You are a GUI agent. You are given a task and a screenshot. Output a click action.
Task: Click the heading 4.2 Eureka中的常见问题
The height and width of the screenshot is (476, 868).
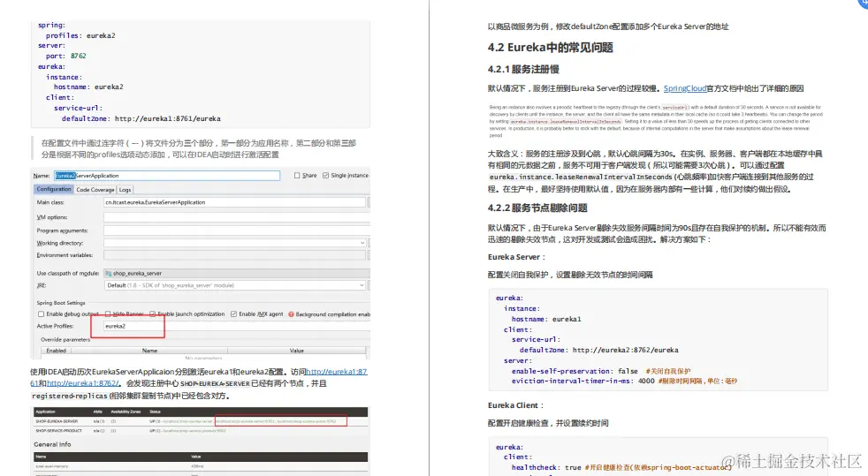tap(551, 48)
